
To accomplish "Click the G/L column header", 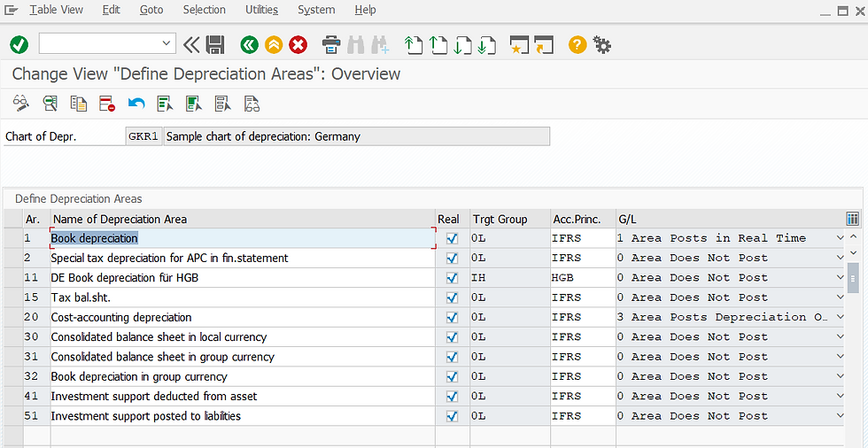I will pos(730,219).
